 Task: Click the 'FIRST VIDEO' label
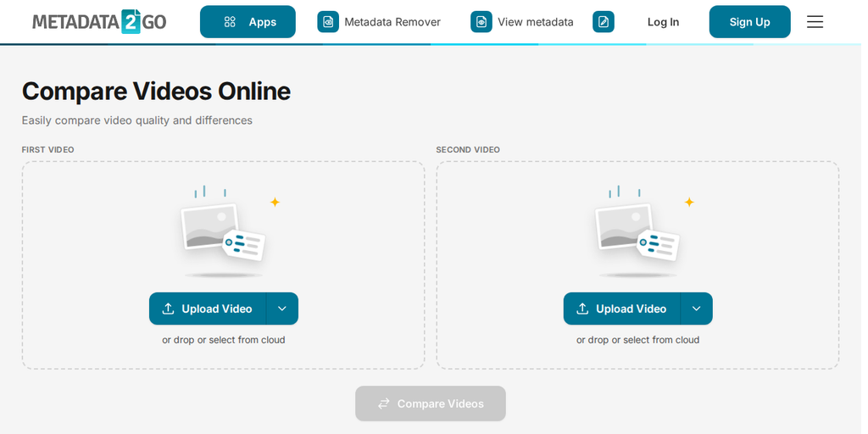[x=48, y=151]
